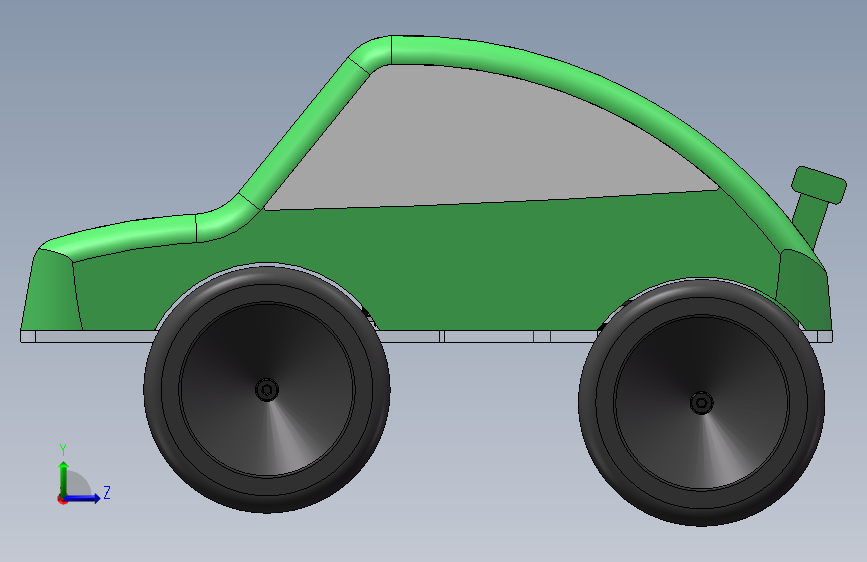Screen dimensions: 867x562
Task: Click the blue Z axis of the triad
Action: 83,498
